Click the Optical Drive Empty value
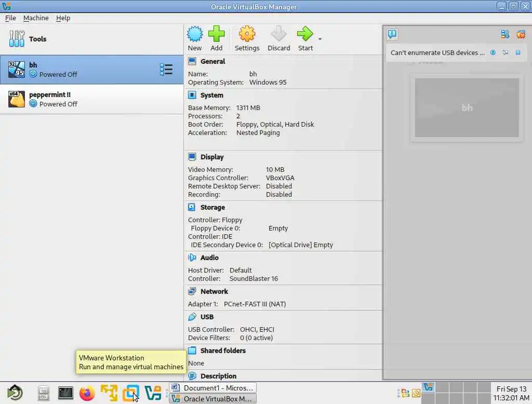 pos(301,245)
